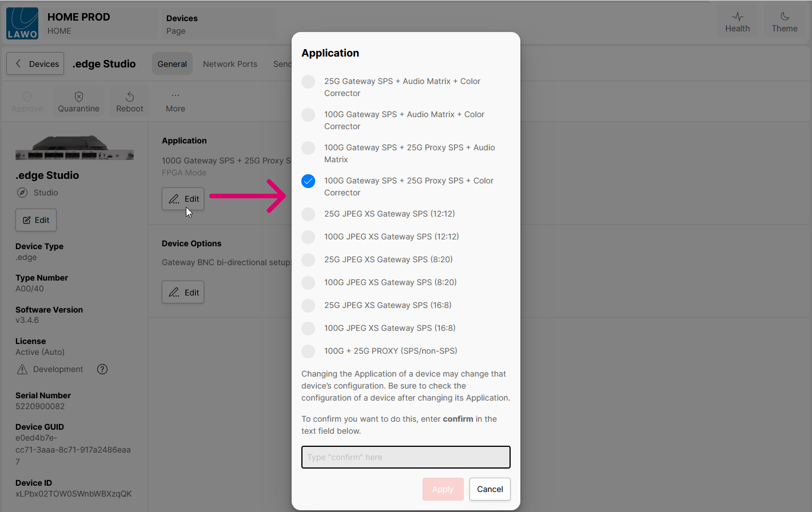Click the license help question mark icon

[102, 369]
